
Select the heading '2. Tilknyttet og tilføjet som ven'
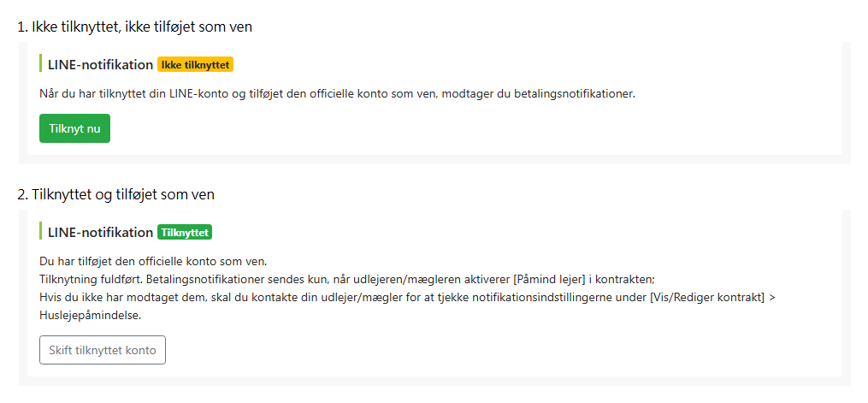[x=116, y=194]
